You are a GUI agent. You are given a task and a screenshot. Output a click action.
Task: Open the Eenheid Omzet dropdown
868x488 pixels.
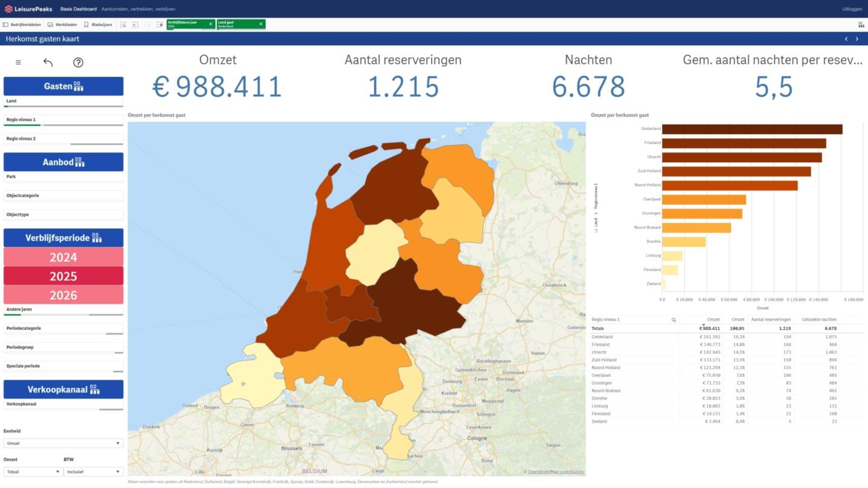click(x=63, y=443)
